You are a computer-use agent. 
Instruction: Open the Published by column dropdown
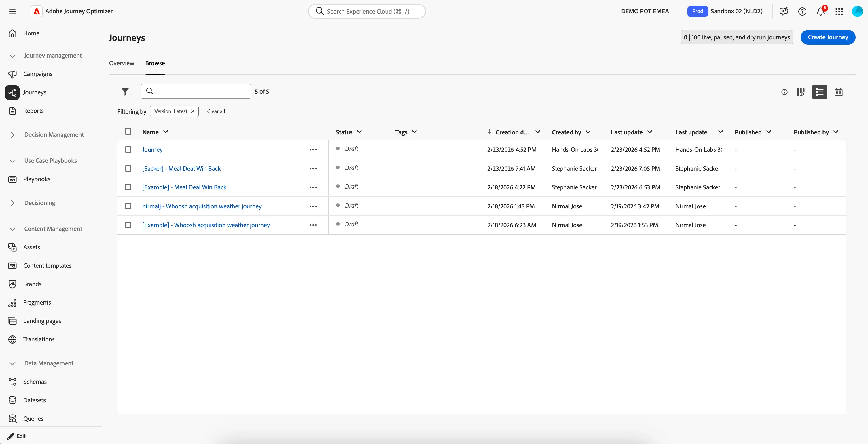point(836,132)
